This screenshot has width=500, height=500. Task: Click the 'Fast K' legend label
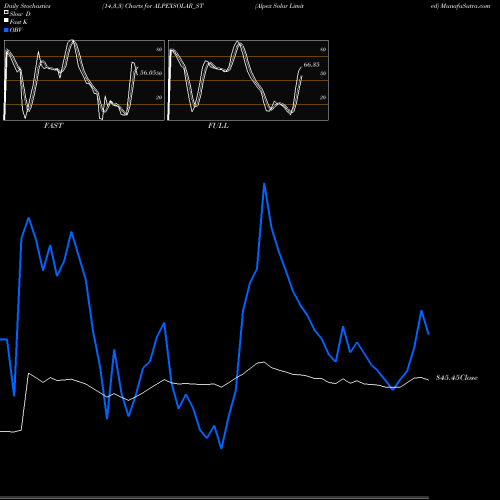point(19,22)
